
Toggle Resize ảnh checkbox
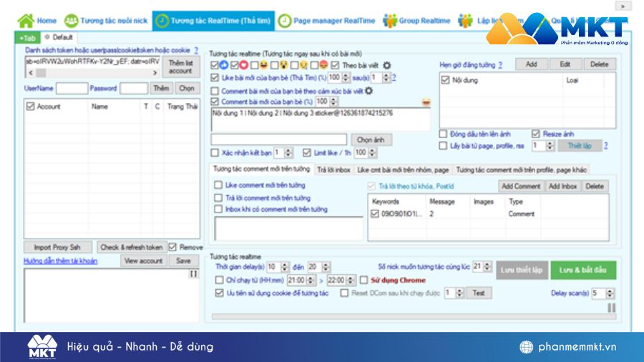(535, 134)
